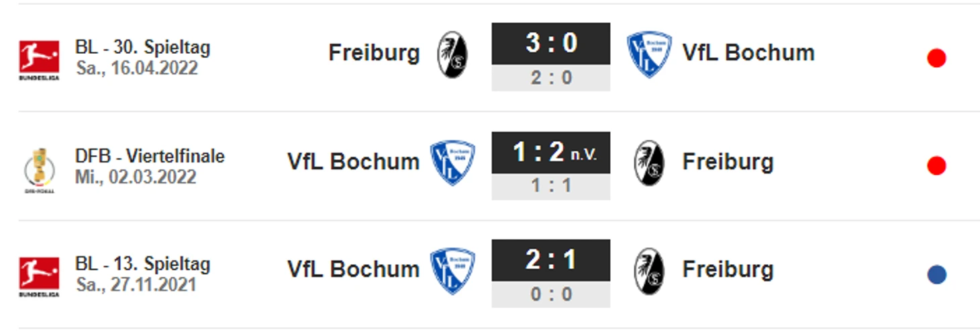
Task: Click Bundesliga logo for the 30. Spieltag match
Action: coord(39,60)
